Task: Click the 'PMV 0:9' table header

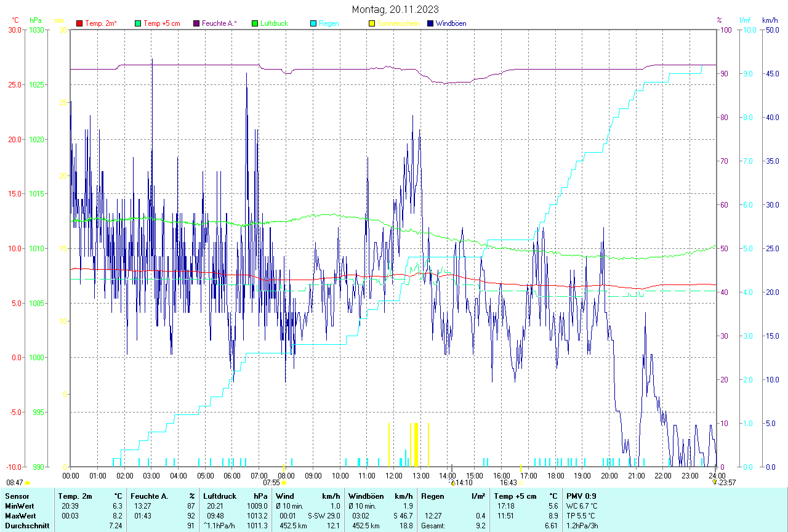Action: click(x=581, y=496)
